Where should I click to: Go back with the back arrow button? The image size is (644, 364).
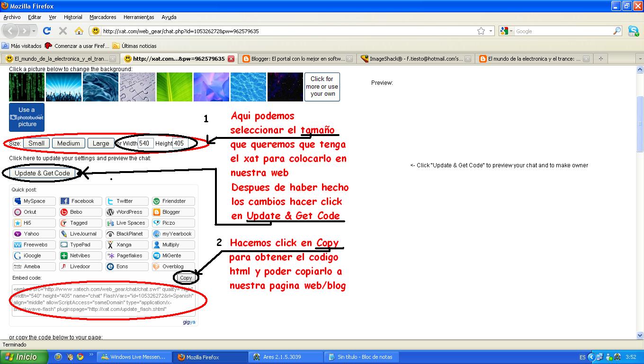pos(10,31)
